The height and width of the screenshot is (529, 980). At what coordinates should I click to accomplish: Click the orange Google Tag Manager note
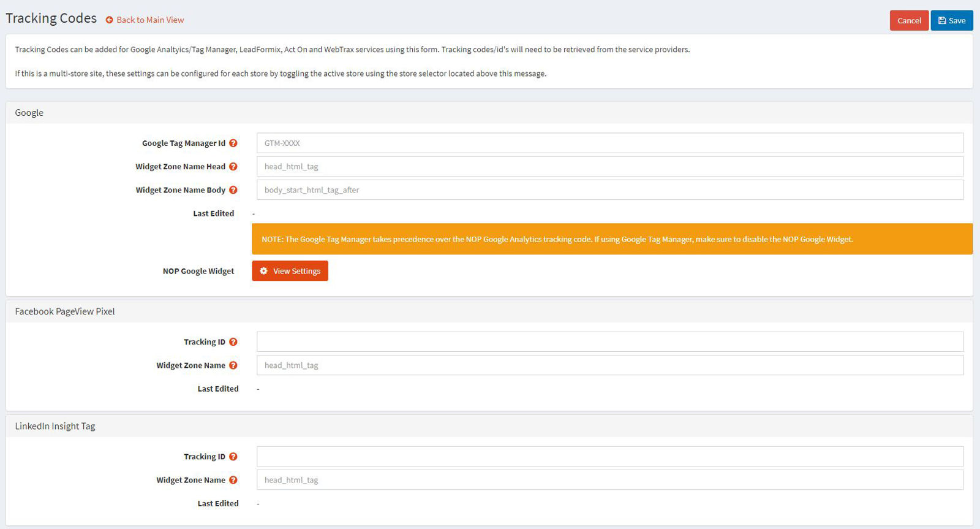[612, 239]
